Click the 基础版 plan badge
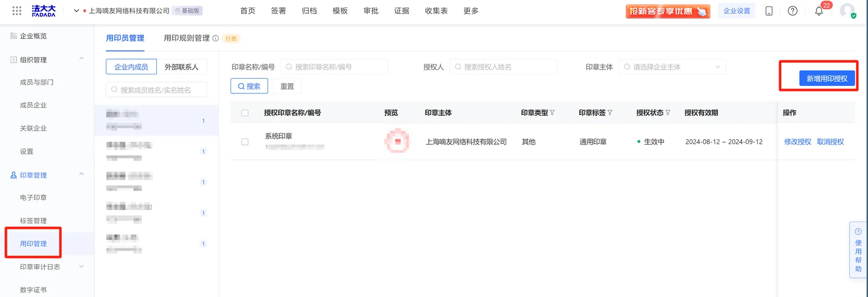 click(187, 11)
